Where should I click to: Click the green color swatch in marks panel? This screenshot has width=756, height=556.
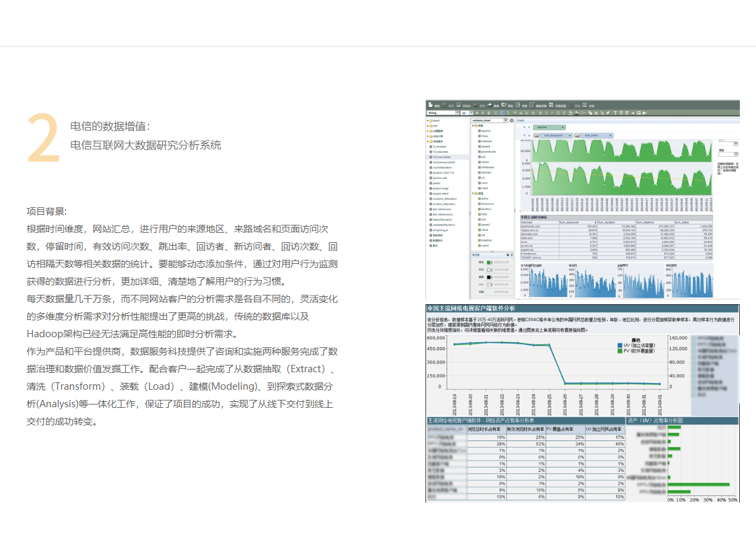pos(489,262)
